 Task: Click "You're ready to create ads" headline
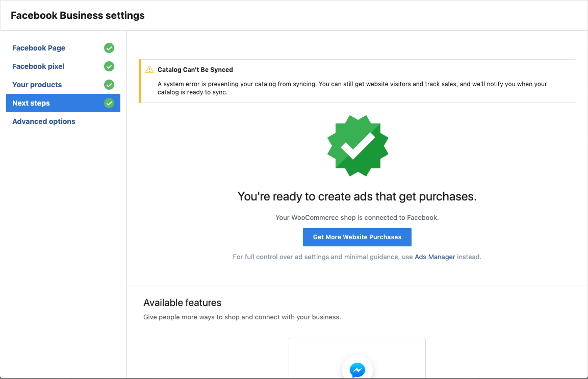(x=357, y=196)
